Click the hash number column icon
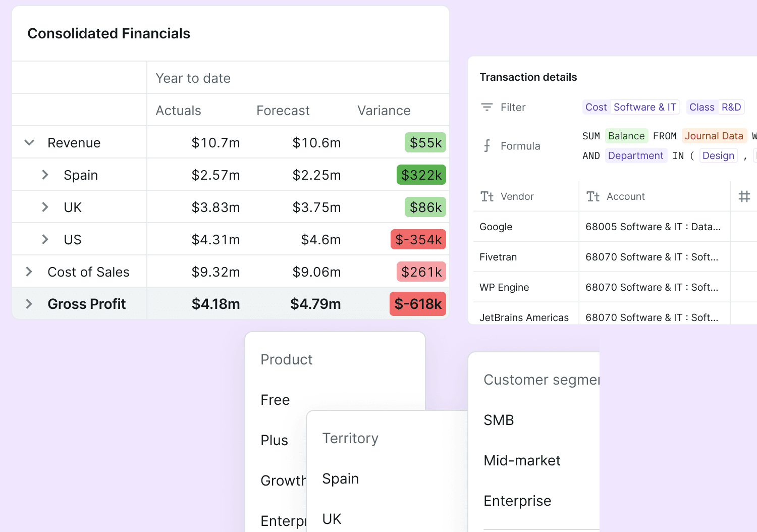Screen dimensions: 757x532 point(744,196)
